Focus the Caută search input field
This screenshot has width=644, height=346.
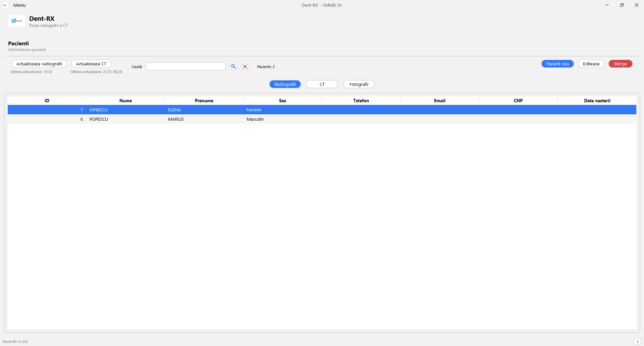coord(185,66)
